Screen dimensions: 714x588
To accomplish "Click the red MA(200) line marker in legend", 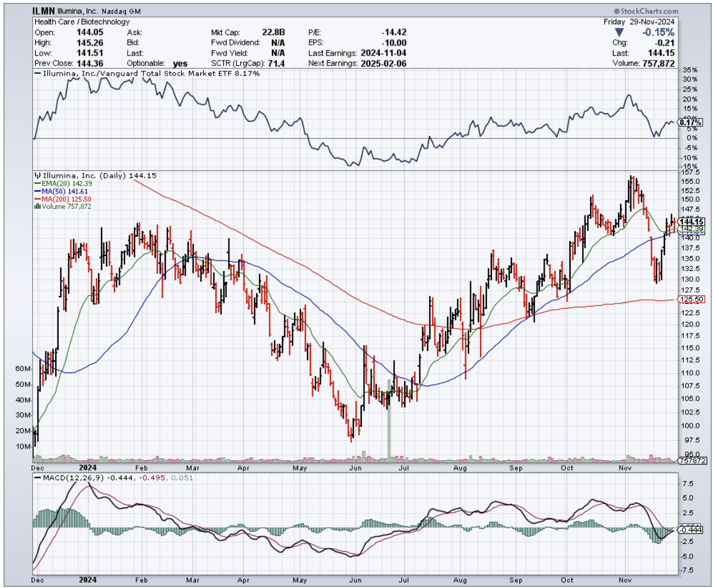I will [x=38, y=199].
